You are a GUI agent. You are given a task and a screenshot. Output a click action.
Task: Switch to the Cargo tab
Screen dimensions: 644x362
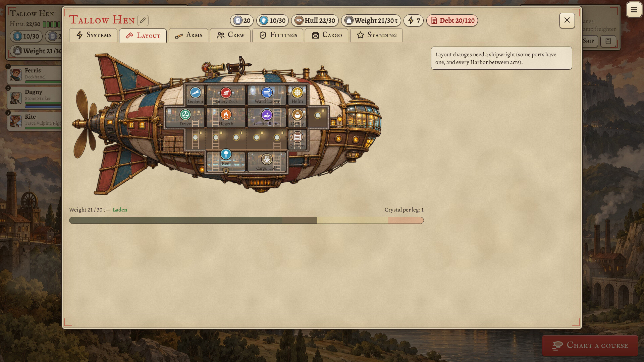tap(326, 35)
